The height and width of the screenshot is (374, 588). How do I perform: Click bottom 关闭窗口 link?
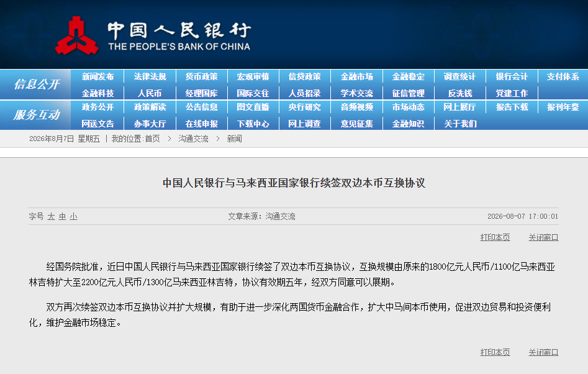coord(543,352)
